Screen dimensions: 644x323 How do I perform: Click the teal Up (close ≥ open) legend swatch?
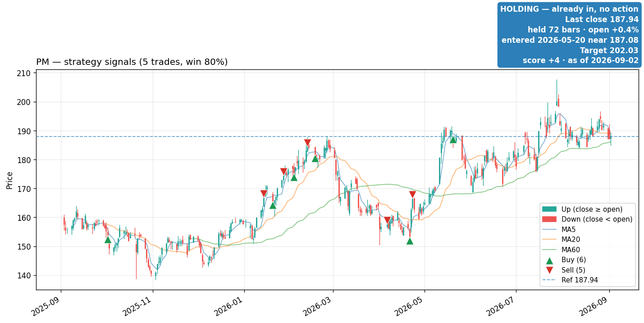click(x=549, y=209)
